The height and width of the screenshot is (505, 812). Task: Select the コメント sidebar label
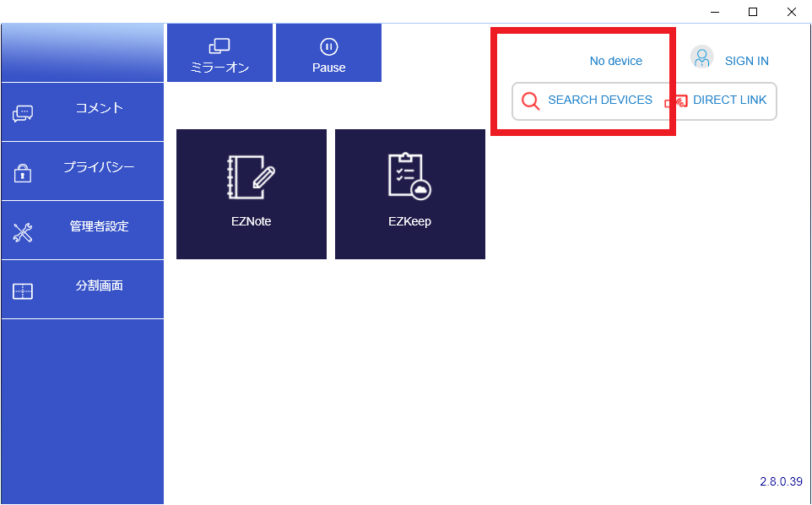(x=99, y=108)
